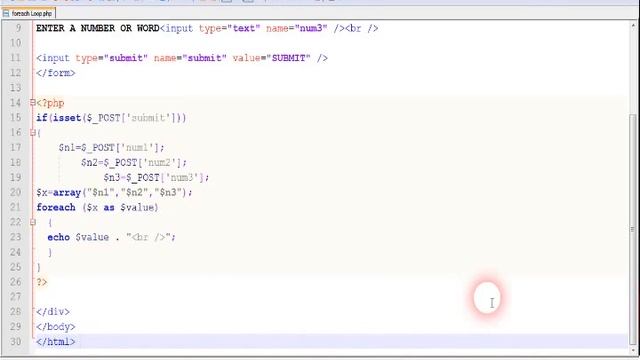Click the "<br />" string on line 23

(x=148, y=237)
